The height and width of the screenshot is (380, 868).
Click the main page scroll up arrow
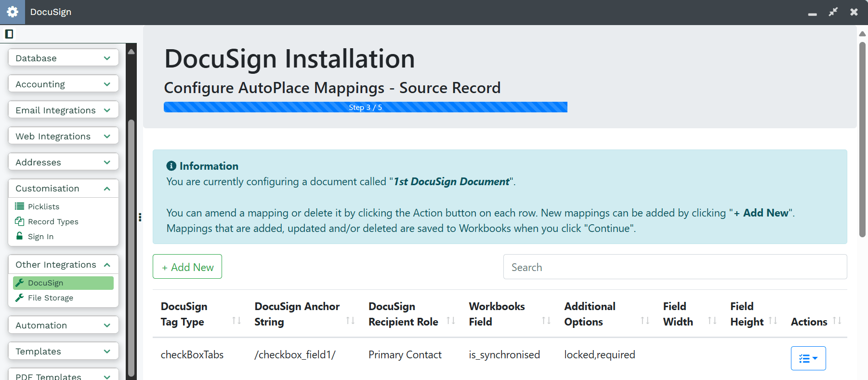click(862, 34)
